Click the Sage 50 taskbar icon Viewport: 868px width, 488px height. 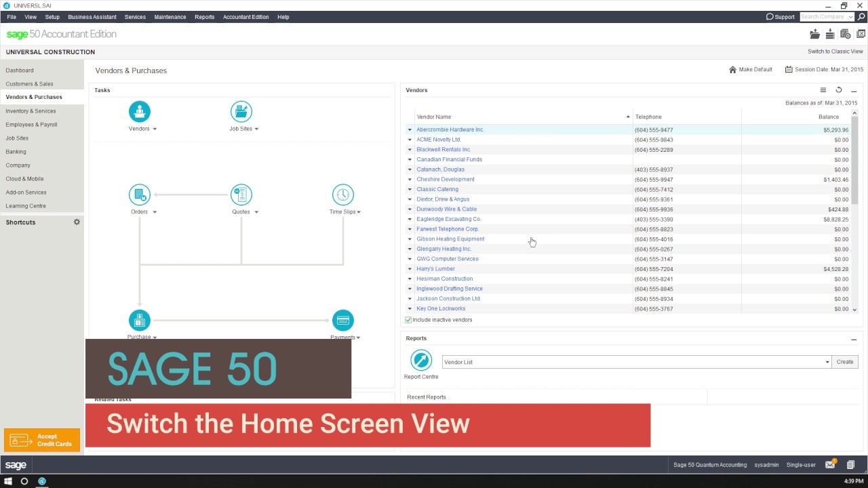click(x=42, y=481)
